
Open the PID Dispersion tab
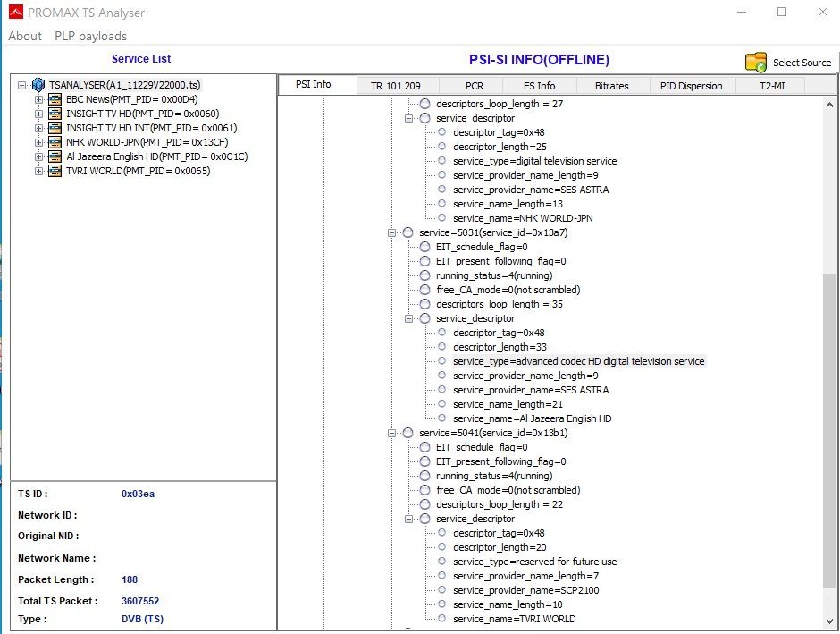(691, 86)
